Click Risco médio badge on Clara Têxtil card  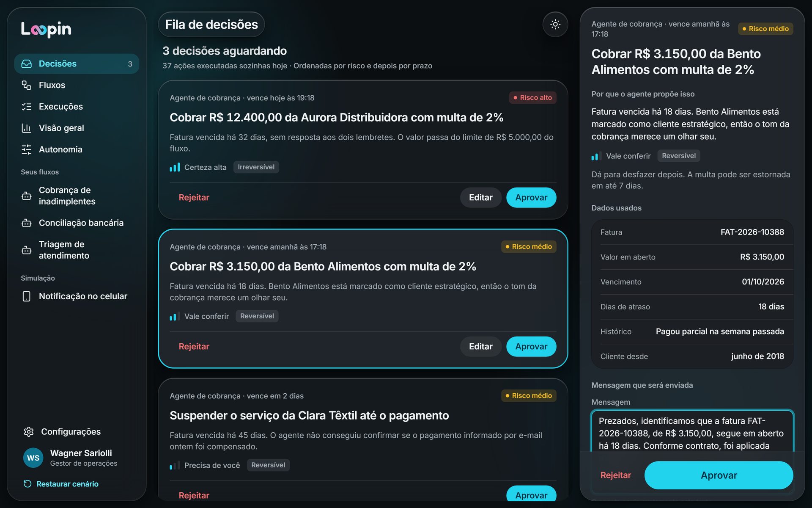529,396
